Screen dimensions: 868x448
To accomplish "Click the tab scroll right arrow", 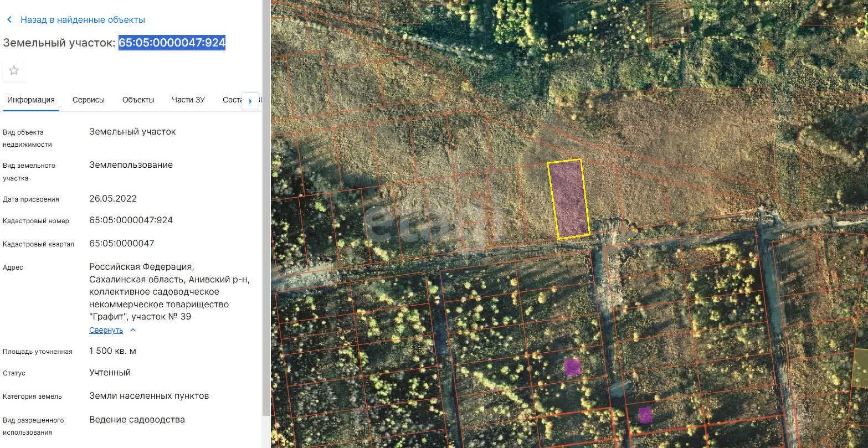I will point(250,101).
